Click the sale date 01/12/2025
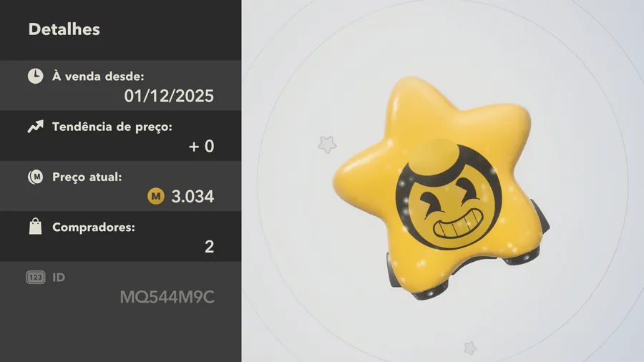The width and height of the screenshot is (644, 362). point(169,96)
